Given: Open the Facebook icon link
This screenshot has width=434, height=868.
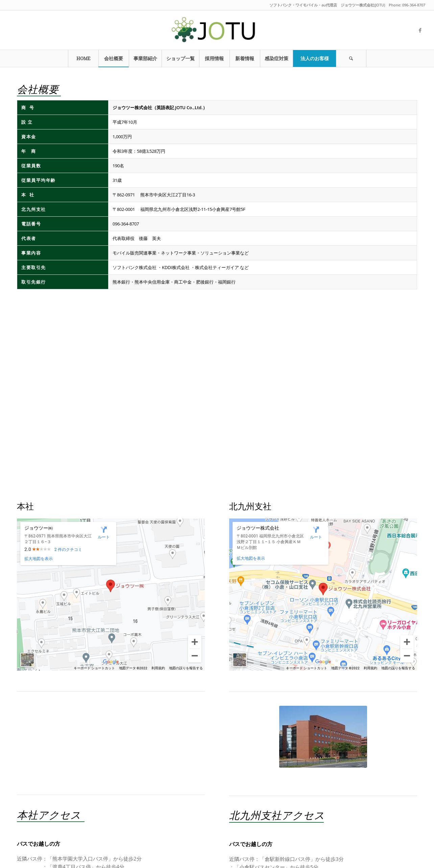Looking at the screenshot, I should pyautogui.click(x=420, y=30).
